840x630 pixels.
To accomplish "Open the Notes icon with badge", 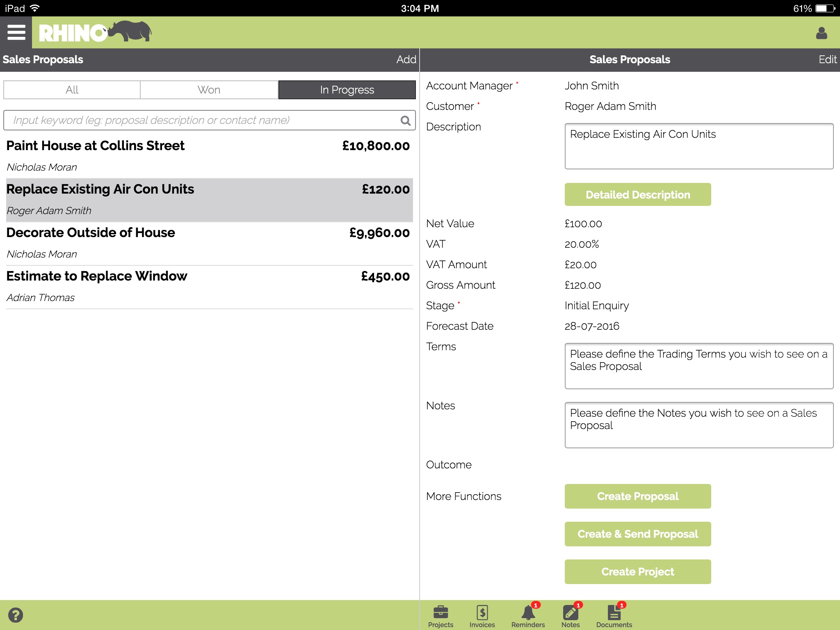I will tap(570, 614).
